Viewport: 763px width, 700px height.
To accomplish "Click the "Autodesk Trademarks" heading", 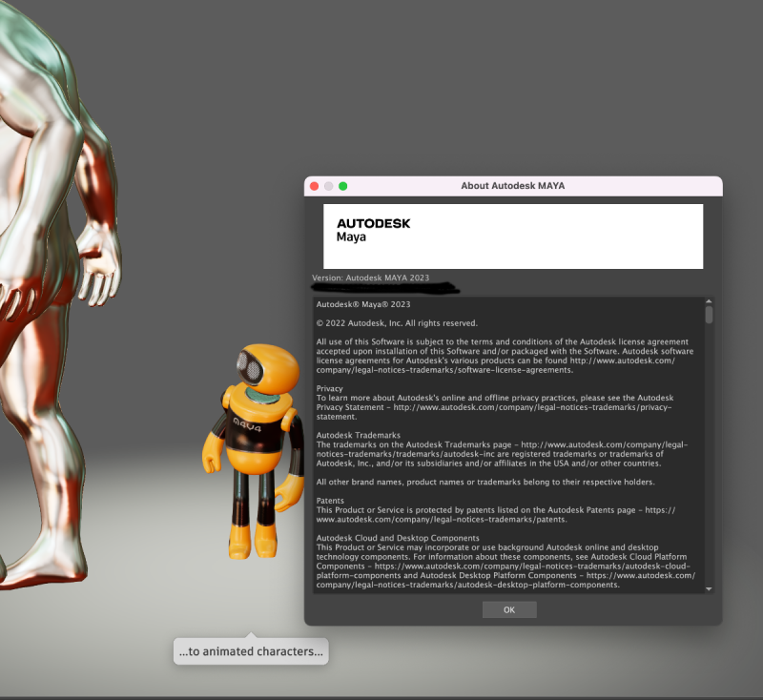I will tap(359, 435).
